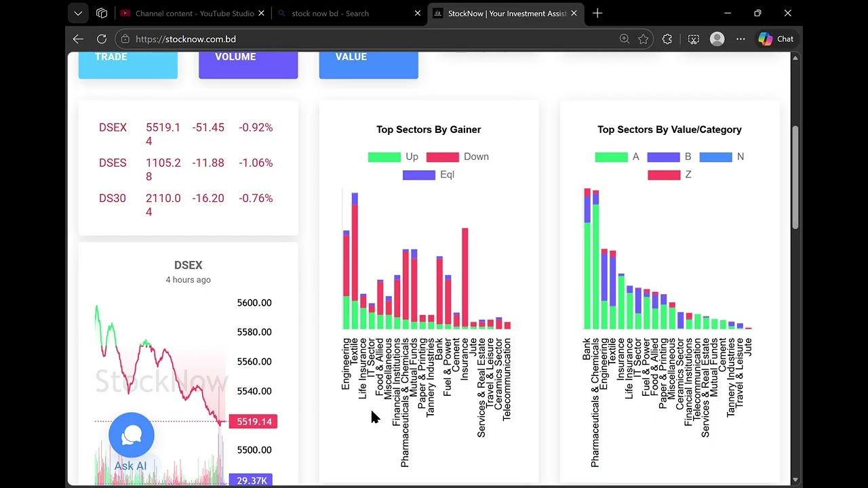Toggle the Down series in gainer legend
Screen dimensions: 868x488
[x=458, y=157]
